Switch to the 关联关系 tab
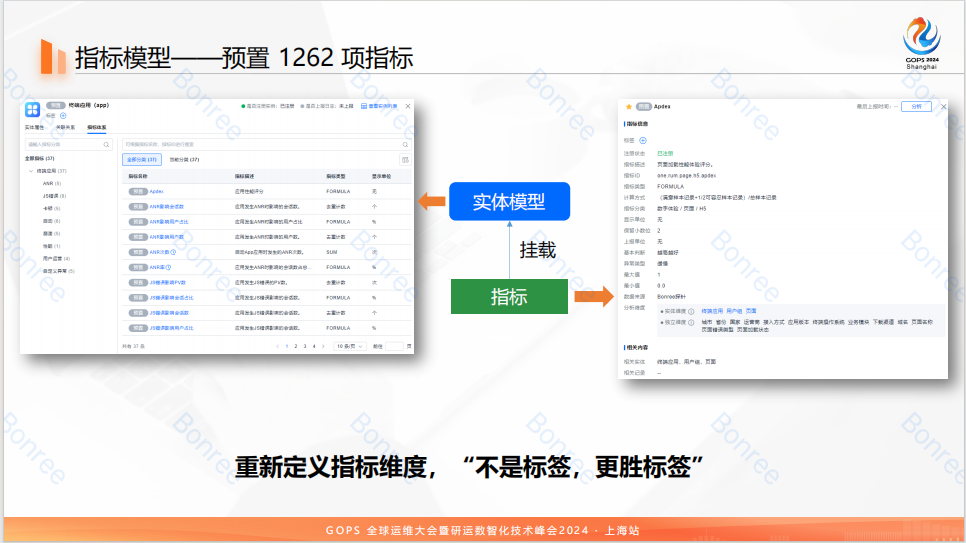This screenshot has width=966, height=543. (x=65, y=128)
